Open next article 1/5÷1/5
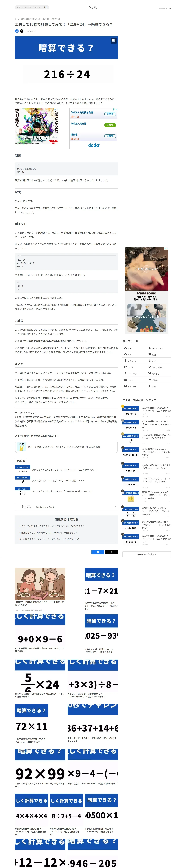Screen dimensions: 186x868 tap(66, 491)
